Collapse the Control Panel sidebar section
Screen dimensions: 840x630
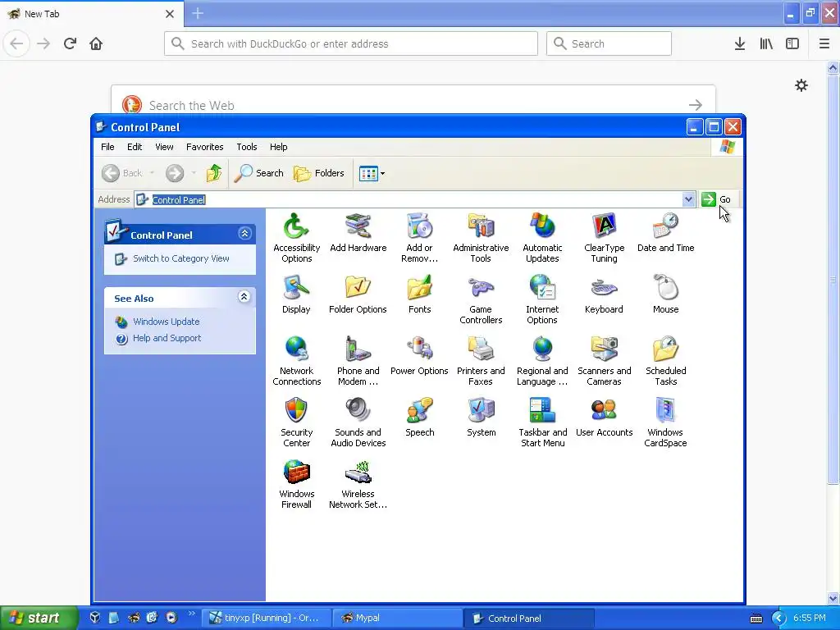[244, 234]
